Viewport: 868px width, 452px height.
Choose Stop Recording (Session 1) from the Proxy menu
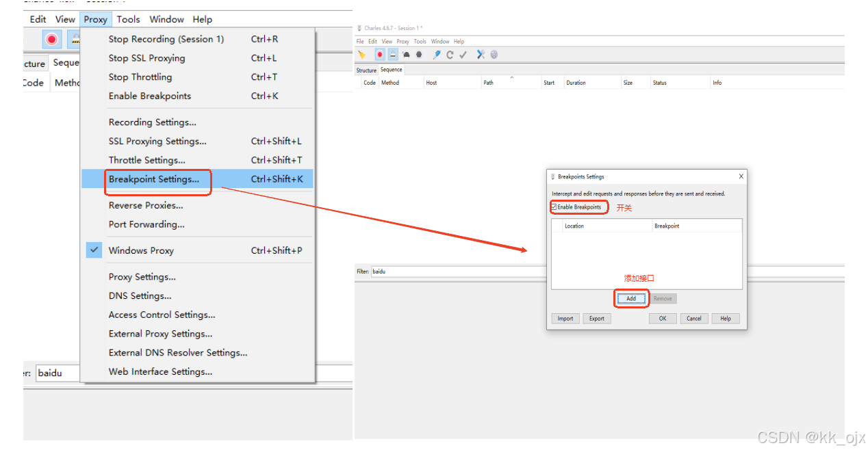197,39
